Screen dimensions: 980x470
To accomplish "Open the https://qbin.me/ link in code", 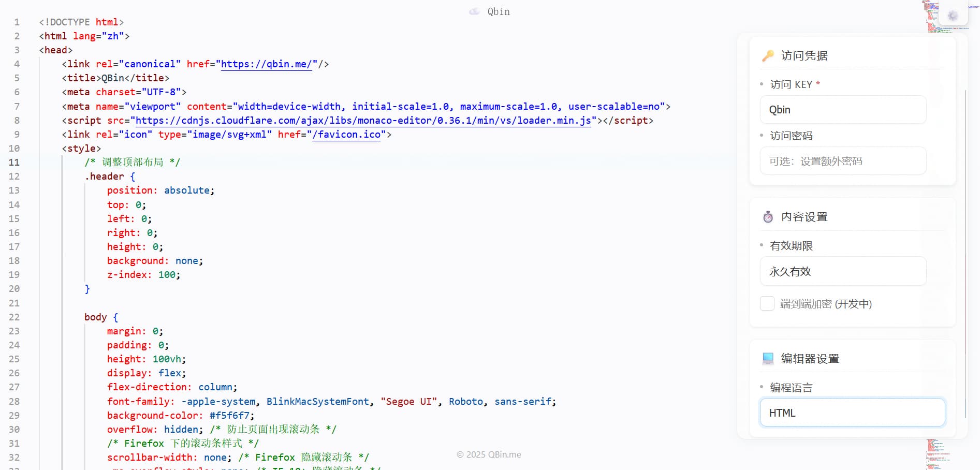I will (x=266, y=64).
